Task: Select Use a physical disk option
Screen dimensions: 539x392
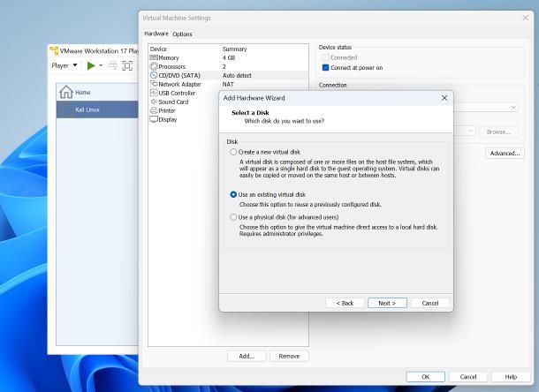Action: [x=233, y=217]
